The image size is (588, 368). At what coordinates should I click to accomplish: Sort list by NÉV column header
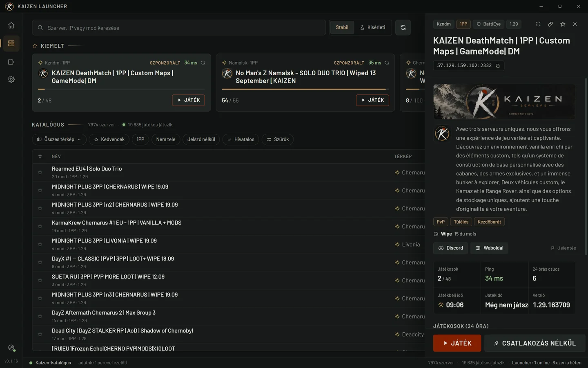coord(56,157)
